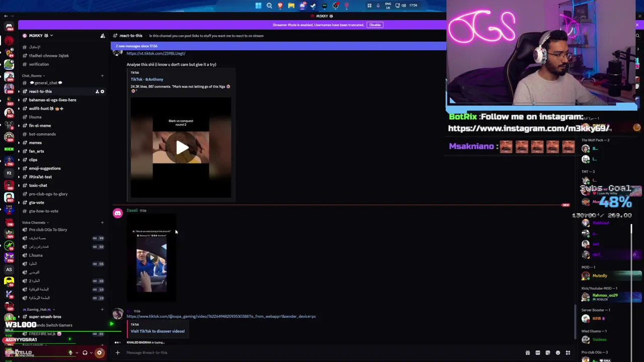Add channel to Gaming_Hub with plus icon
Image resolution: width=644 pixels, height=362 pixels.
click(102, 310)
